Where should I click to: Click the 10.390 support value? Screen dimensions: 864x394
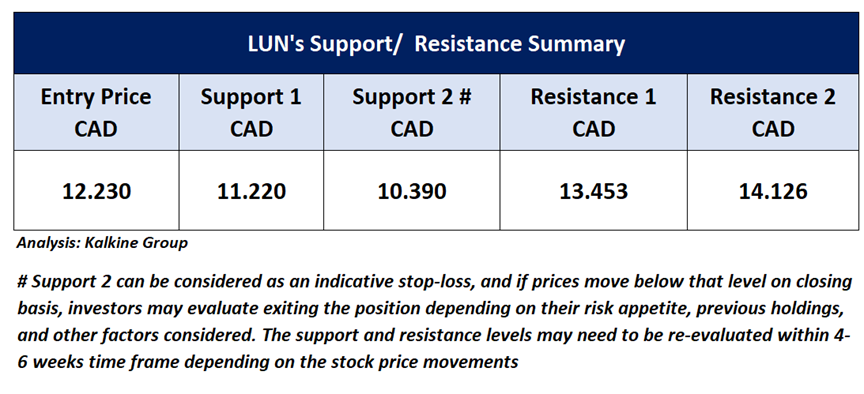point(412,191)
